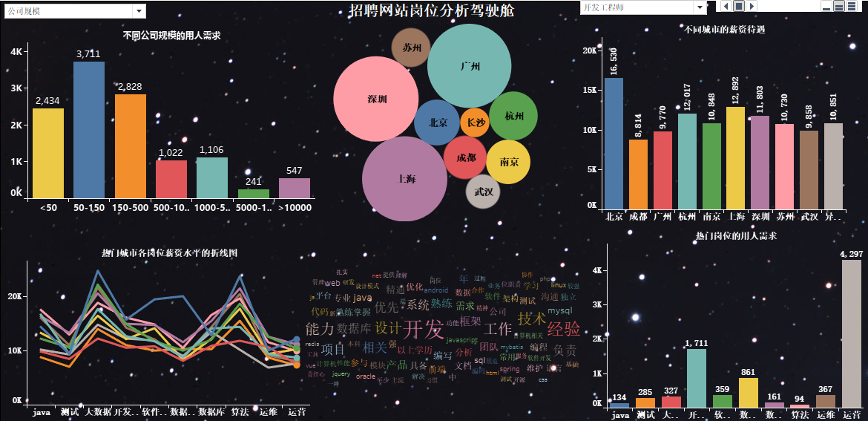
Task: Click the 运维 demand bar labeled 367
Action: click(826, 402)
